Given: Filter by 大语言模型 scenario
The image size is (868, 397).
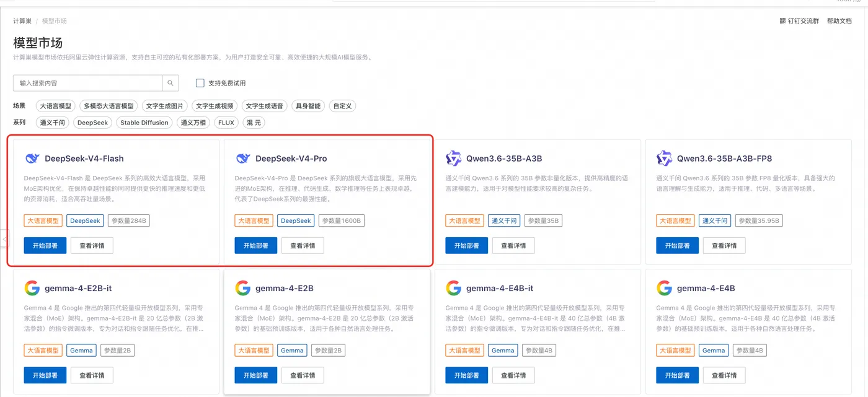Looking at the screenshot, I should point(55,106).
